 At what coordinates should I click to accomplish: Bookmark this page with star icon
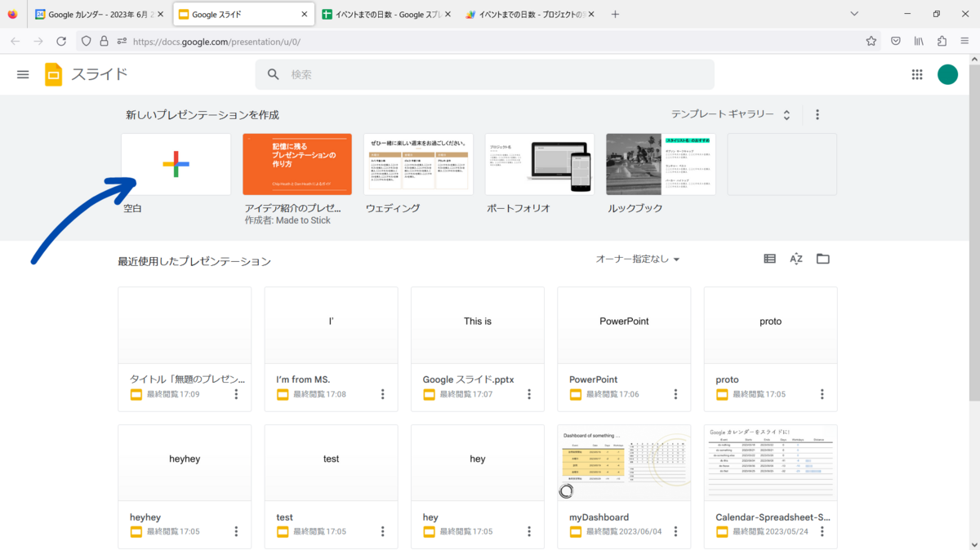pos(871,41)
